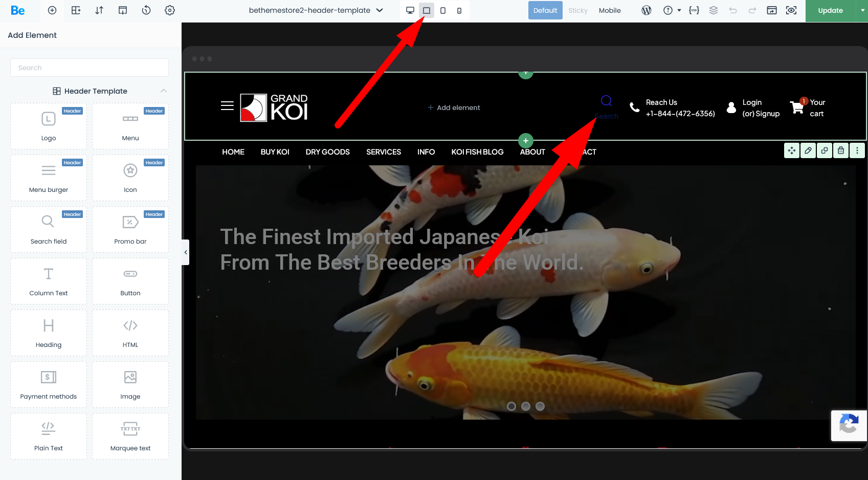
Task: Switch to desktop device preview
Action: tap(410, 10)
